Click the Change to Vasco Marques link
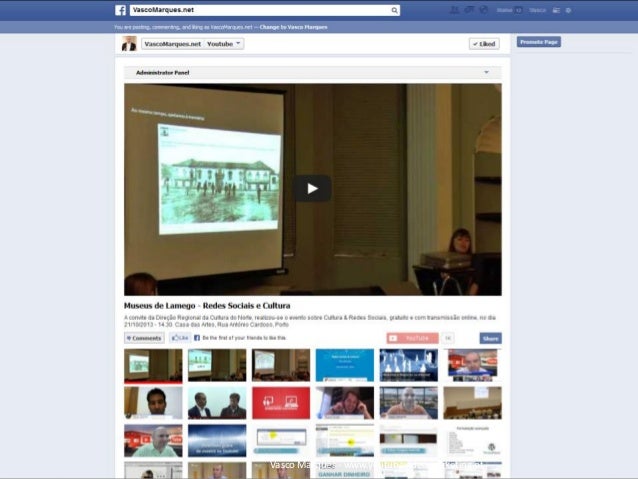The height and width of the screenshot is (479, 638). click(293, 27)
